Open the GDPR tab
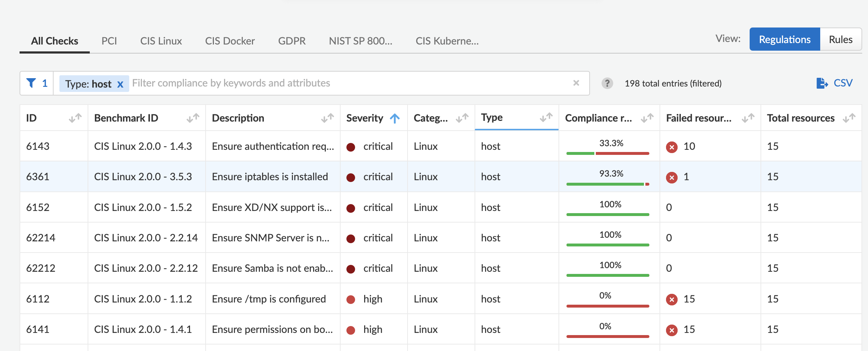This screenshot has width=868, height=351. click(292, 41)
